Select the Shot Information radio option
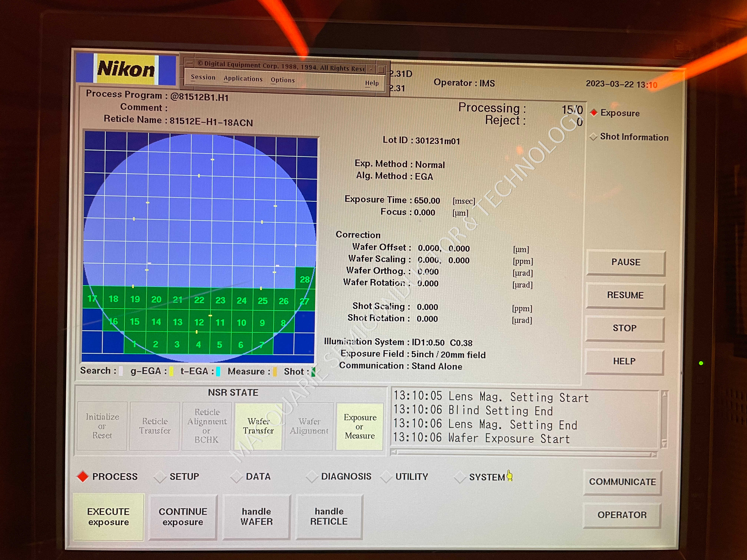This screenshot has height=560, width=747. (x=593, y=137)
